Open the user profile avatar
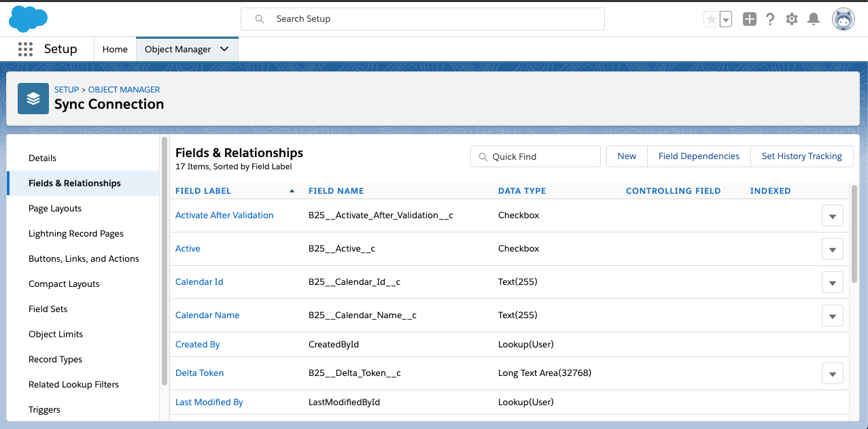The height and width of the screenshot is (429, 868). [x=843, y=19]
